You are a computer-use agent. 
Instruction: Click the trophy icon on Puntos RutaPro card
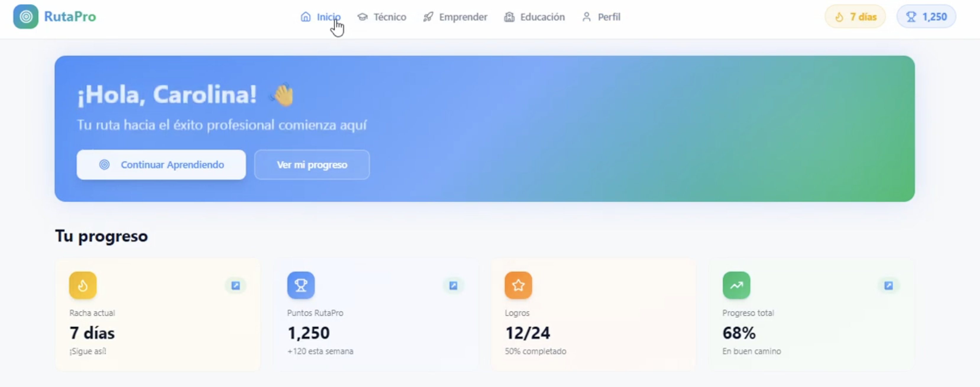300,285
